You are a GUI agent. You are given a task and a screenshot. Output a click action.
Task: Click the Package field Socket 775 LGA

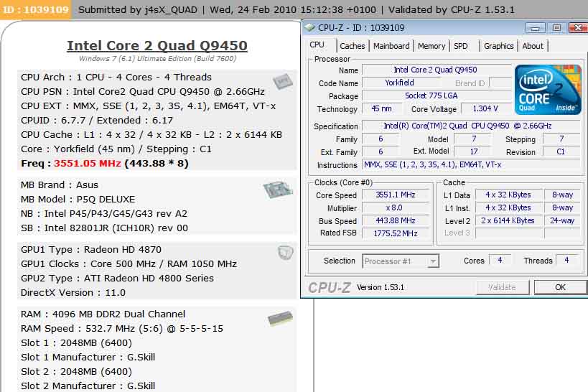[437, 95]
